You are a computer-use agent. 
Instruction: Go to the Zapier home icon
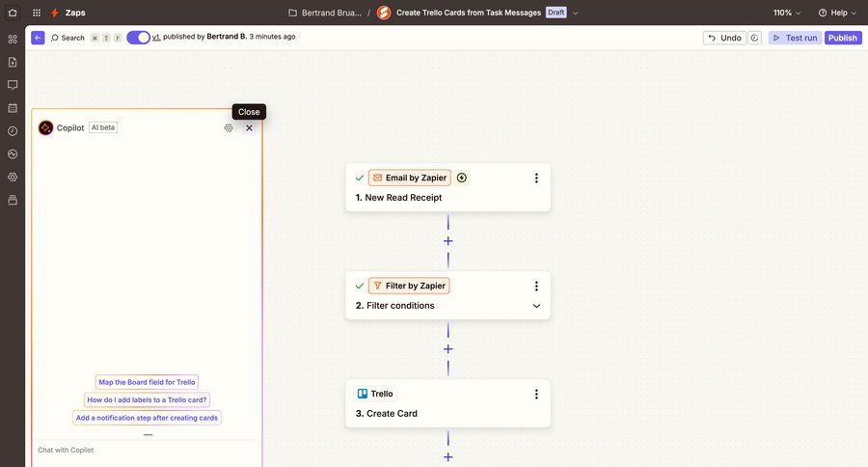13,13
